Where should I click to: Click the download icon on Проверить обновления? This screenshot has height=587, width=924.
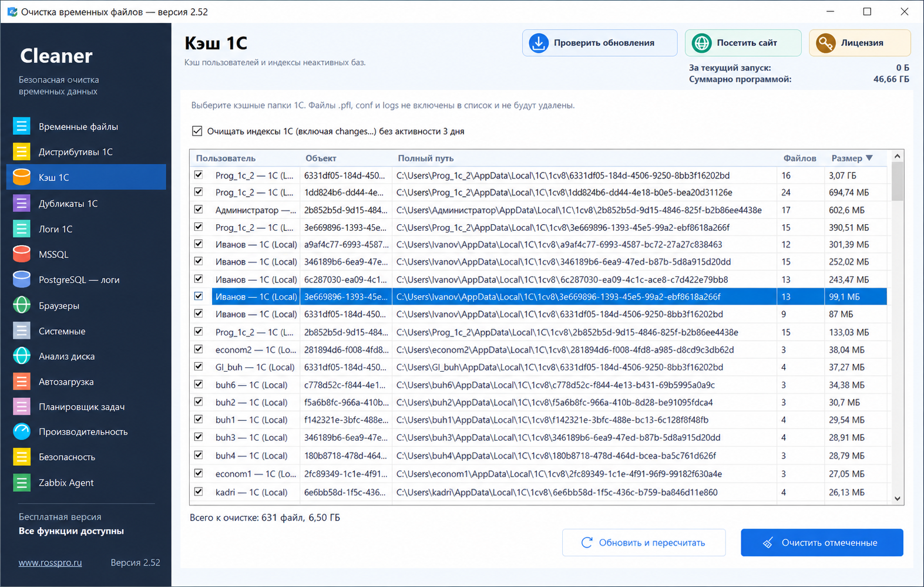pos(538,43)
